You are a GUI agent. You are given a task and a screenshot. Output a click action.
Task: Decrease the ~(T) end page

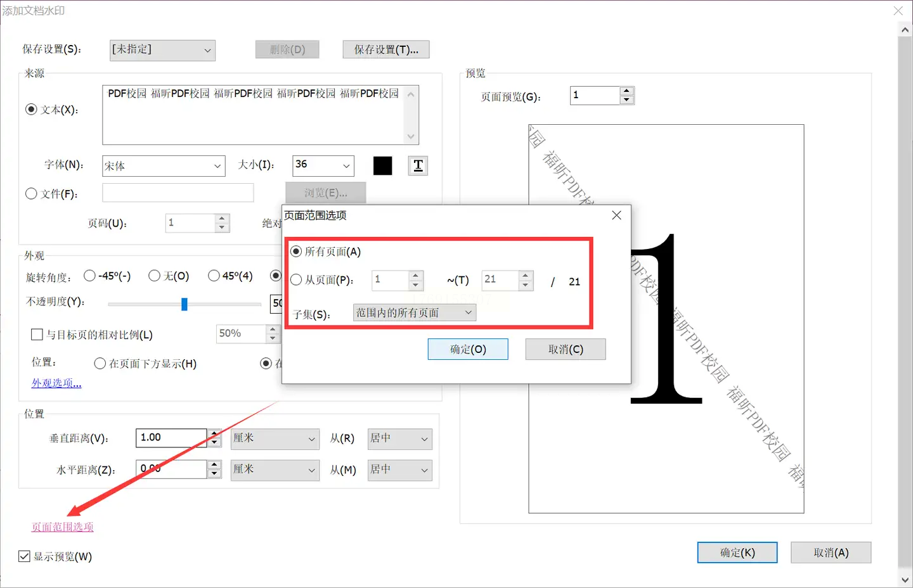coord(526,285)
